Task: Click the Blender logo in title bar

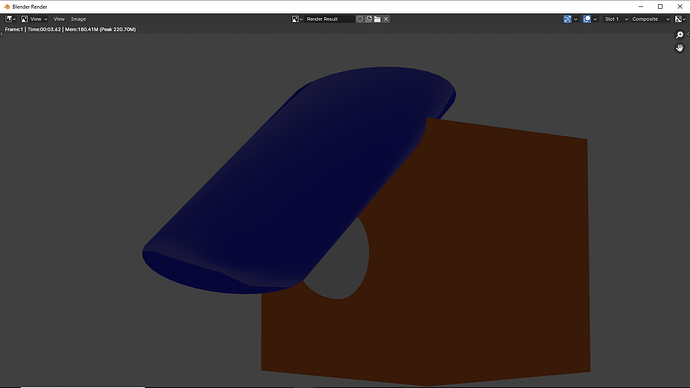Action: point(7,7)
